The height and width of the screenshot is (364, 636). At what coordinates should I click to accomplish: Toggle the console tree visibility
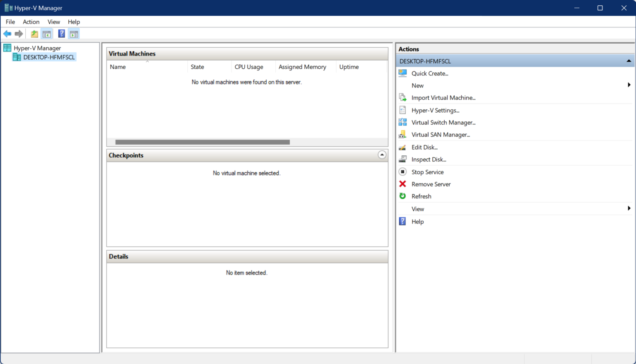click(47, 34)
